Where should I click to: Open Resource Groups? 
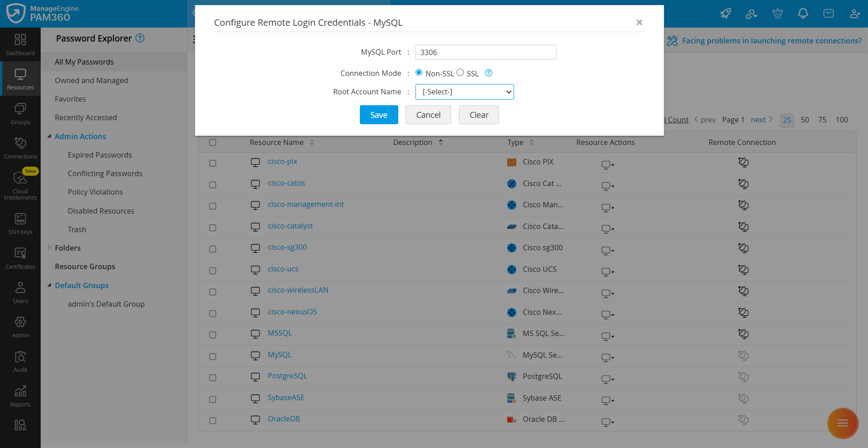pos(85,266)
